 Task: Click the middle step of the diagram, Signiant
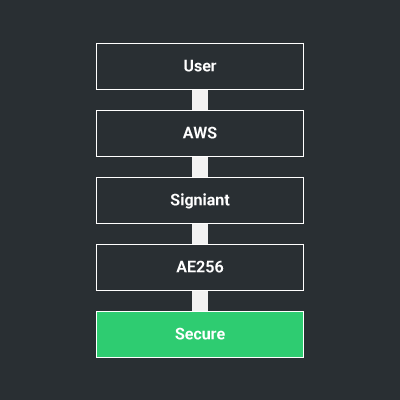click(x=200, y=200)
